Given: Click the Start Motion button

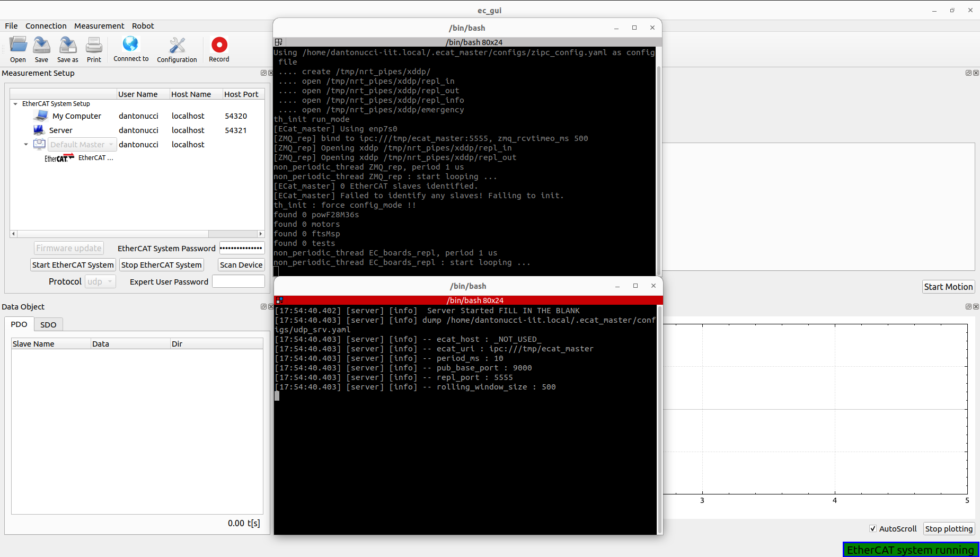Looking at the screenshot, I should pyautogui.click(x=948, y=287).
